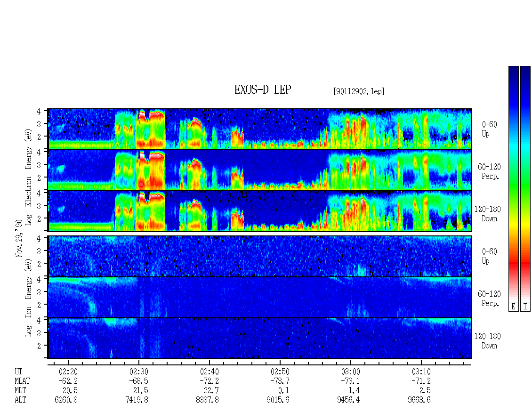Click the "Log Ion Energy (eV)" axis label
Screen dimensions: 532x412
click(28, 298)
